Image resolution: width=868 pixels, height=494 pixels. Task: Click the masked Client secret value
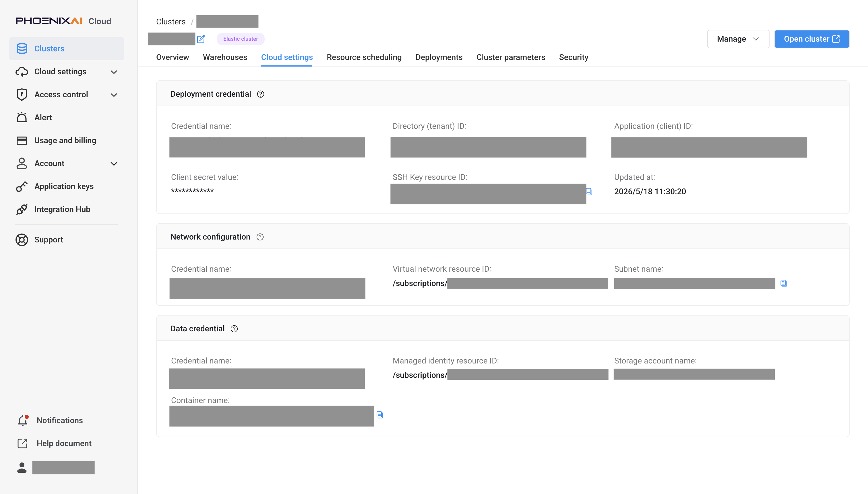click(x=193, y=191)
